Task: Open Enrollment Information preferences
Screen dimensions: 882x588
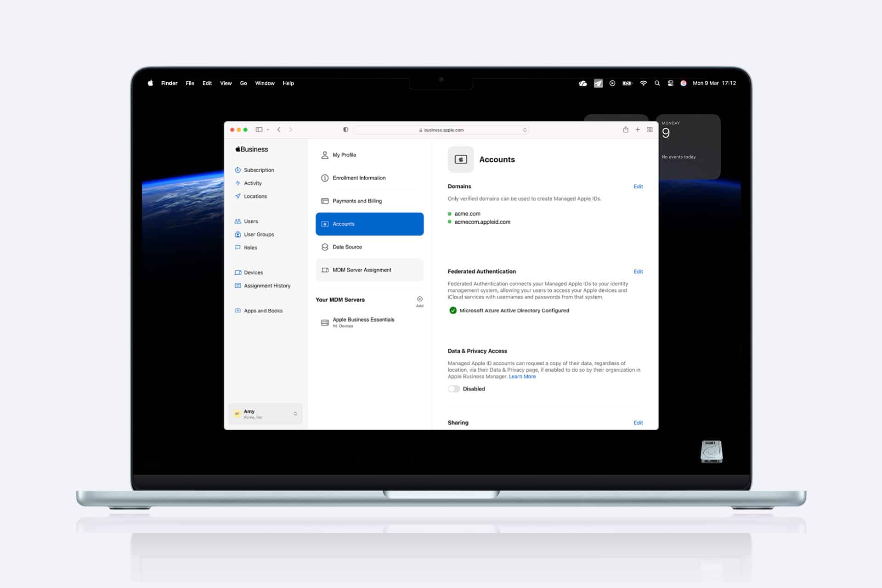Action: coord(369,178)
